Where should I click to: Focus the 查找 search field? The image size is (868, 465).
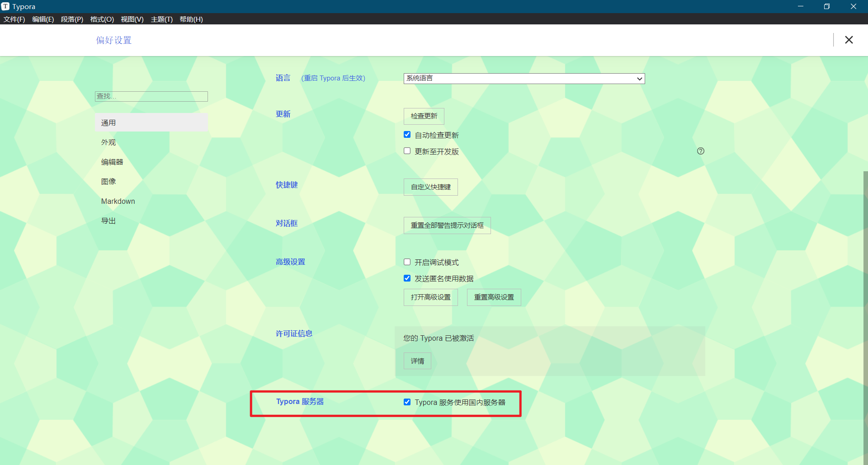[151, 96]
